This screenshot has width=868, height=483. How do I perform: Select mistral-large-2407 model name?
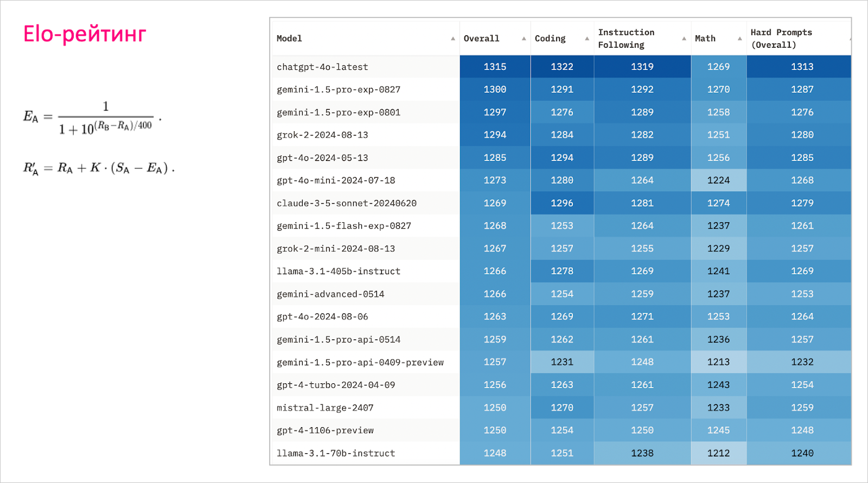coord(325,408)
